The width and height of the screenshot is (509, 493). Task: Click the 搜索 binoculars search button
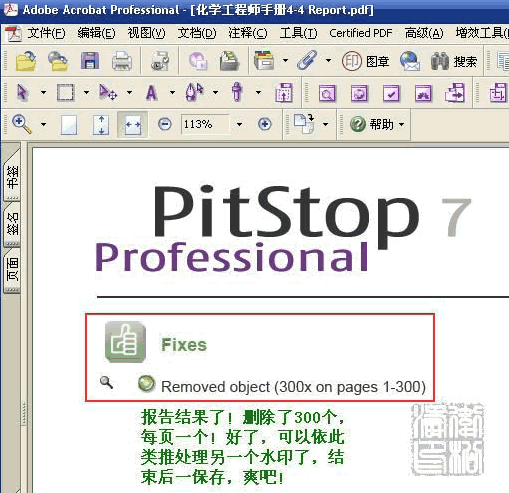point(454,61)
